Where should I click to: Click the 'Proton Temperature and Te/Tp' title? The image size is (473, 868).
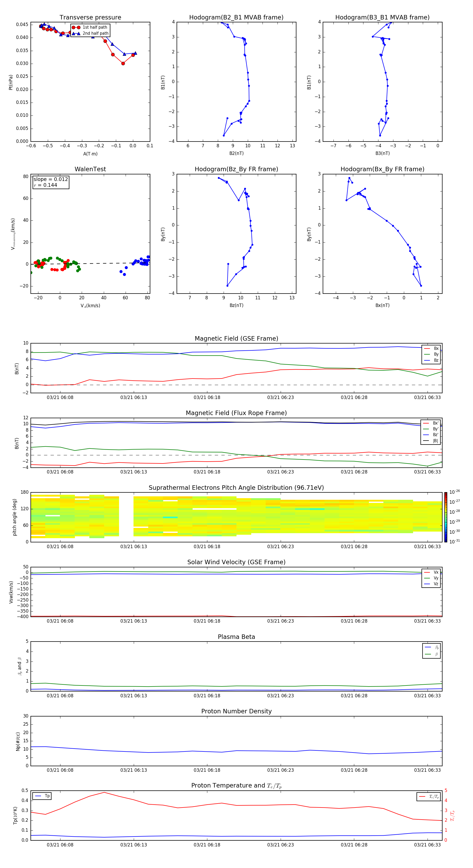236,786
